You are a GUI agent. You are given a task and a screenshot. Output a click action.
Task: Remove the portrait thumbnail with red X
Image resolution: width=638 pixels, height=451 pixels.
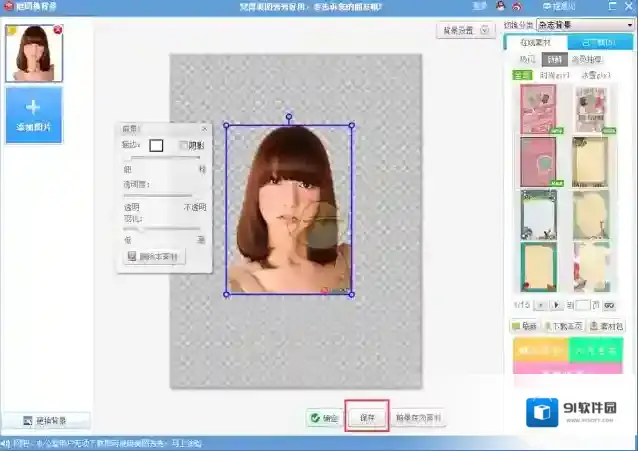tap(57, 30)
